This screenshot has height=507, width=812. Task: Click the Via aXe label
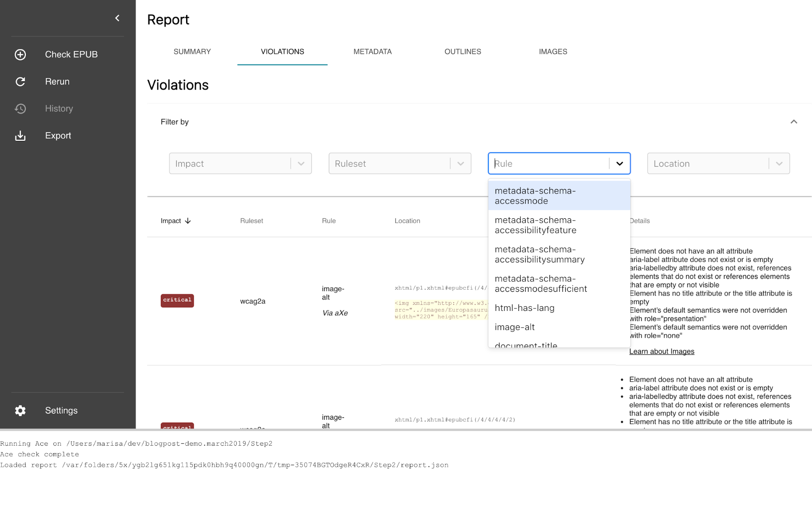point(335,313)
